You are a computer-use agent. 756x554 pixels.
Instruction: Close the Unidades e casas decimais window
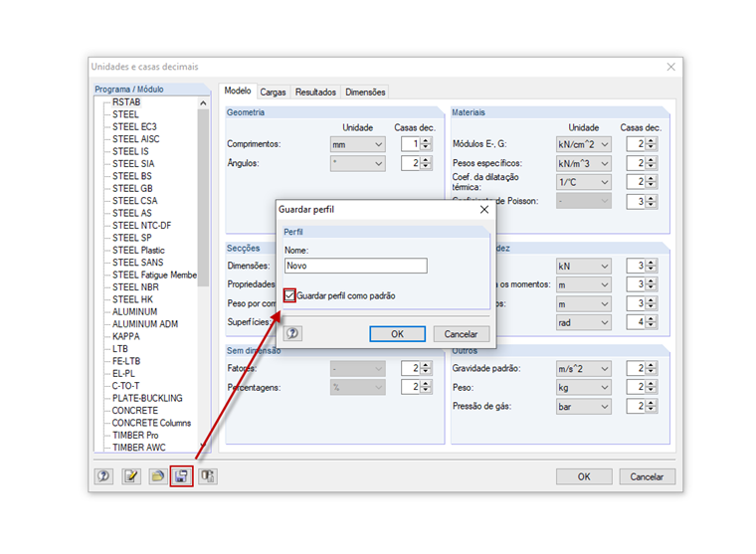point(670,67)
